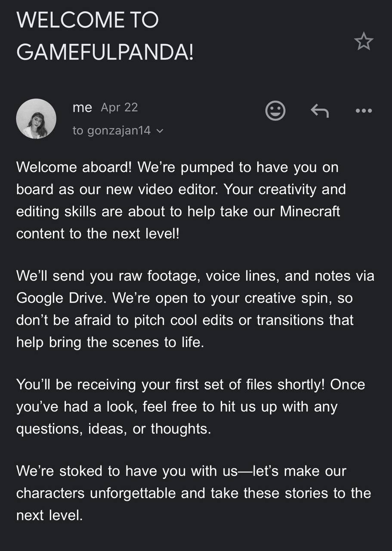The image size is (392, 551).
Task: Expand recipient details chevron beside gonzajan14
Action: 160,131
